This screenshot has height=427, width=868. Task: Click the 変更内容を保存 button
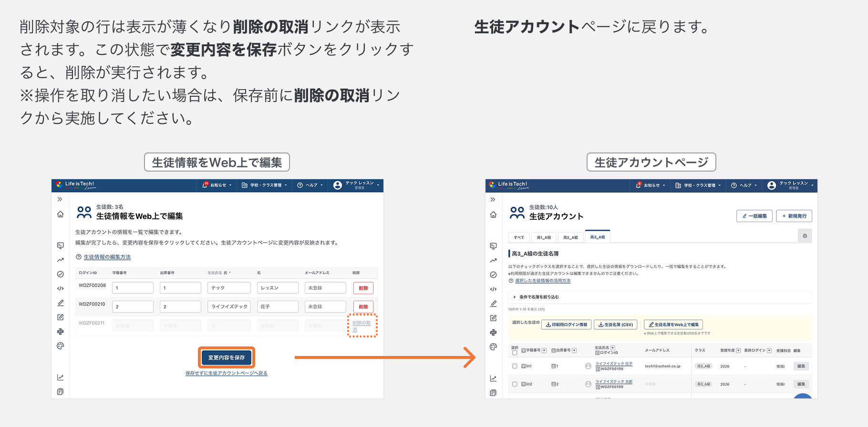click(x=227, y=357)
